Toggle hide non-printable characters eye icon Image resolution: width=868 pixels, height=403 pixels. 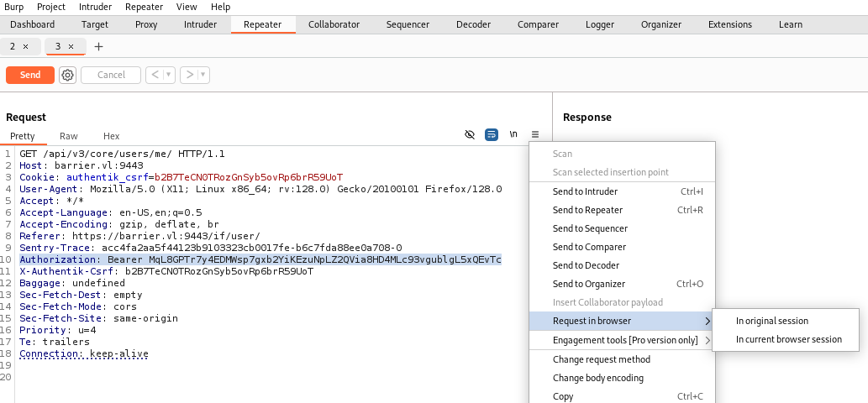(x=470, y=134)
